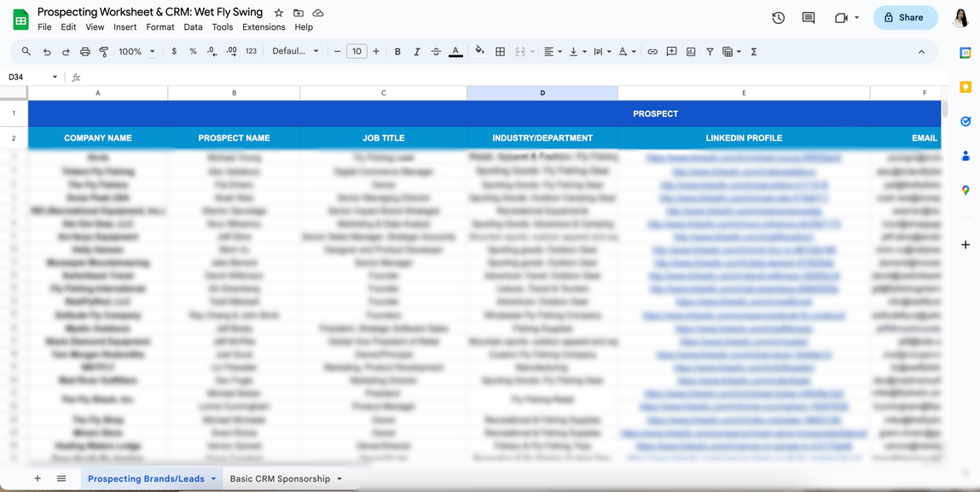Open text wrapping dropdown
This screenshot has width=980, height=492.
(602, 52)
